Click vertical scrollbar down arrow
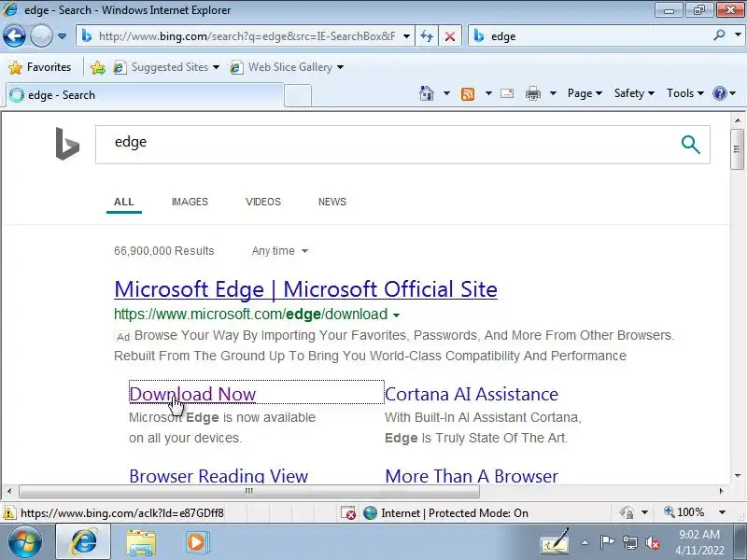The width and height of the screenshot is (747, 560). (738, 476)
